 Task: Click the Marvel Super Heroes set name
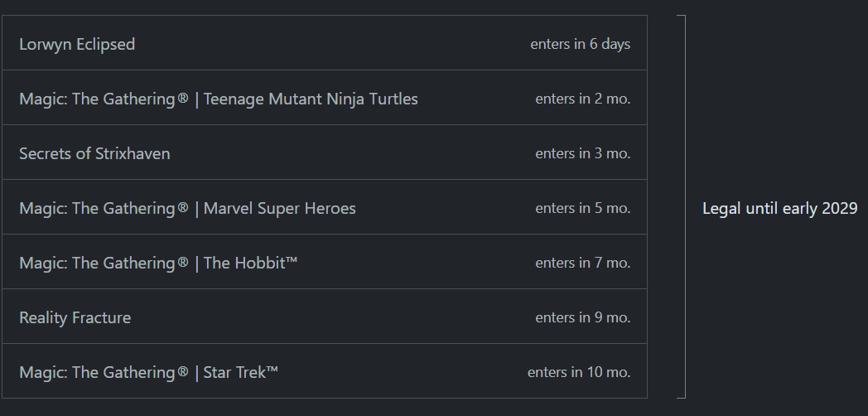pyautogui.click(x=280, y=208)
